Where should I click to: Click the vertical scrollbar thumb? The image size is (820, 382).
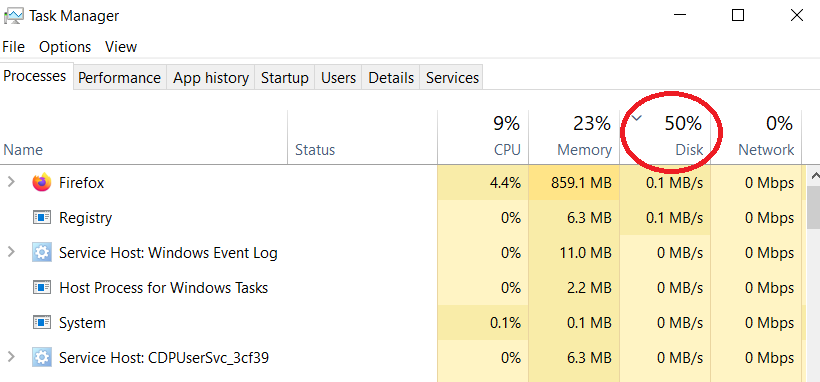click(x=814, y=207)
